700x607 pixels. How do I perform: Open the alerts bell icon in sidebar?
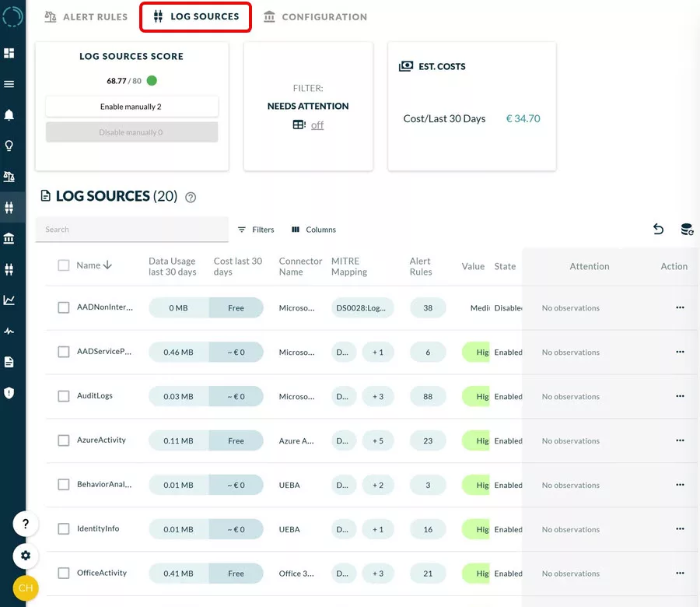(x=9, y=115)
